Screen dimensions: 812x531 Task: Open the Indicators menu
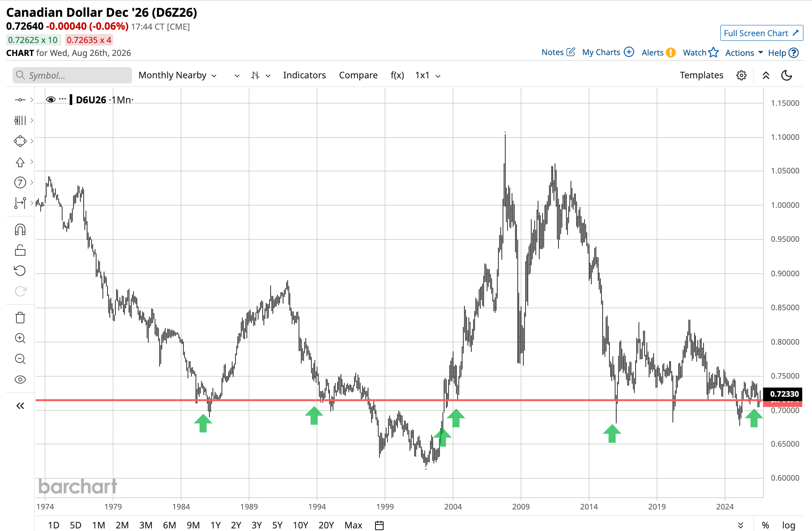pos(304,75)
